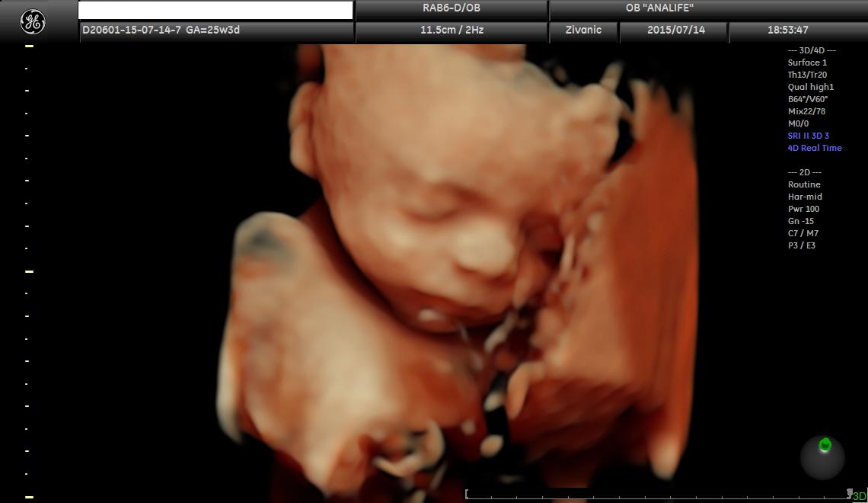Click the blue 4D Real Time label
This screenshot has height=503, width=868.
(x=814, y=148)
